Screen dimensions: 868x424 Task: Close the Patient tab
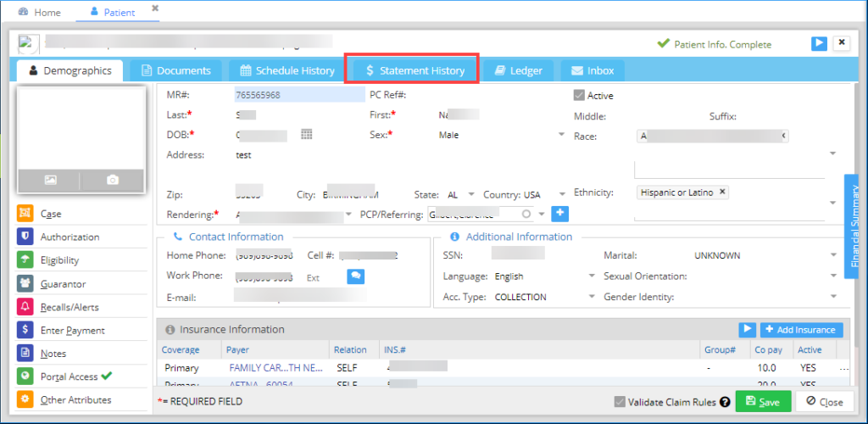pos(155,8)
